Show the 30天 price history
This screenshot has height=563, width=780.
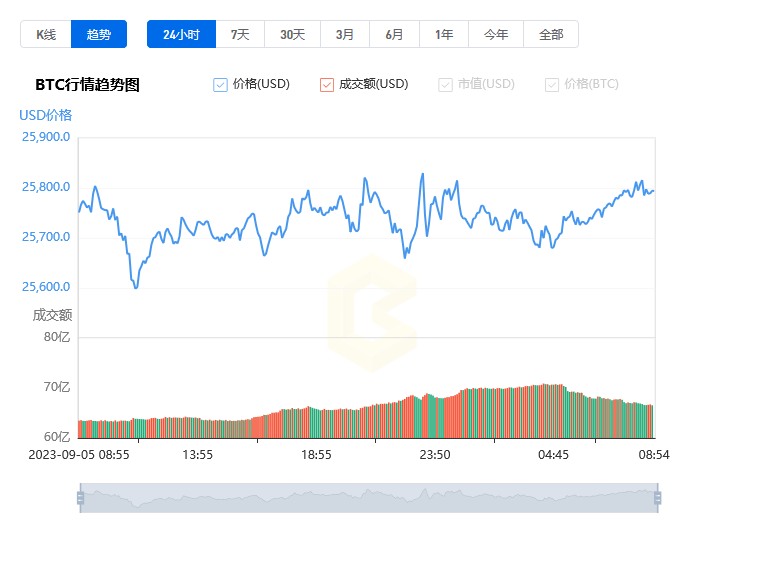[292, 34]
